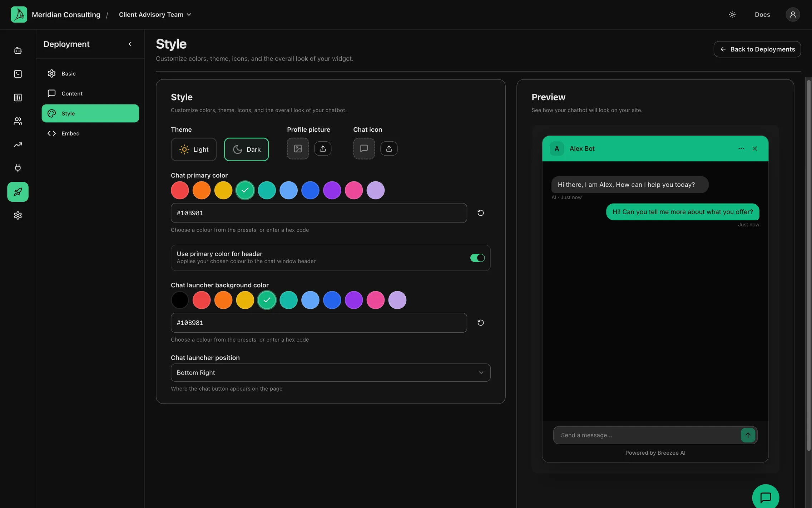Open the user account avatar
812x508 pixels.
tap(793, 14)
